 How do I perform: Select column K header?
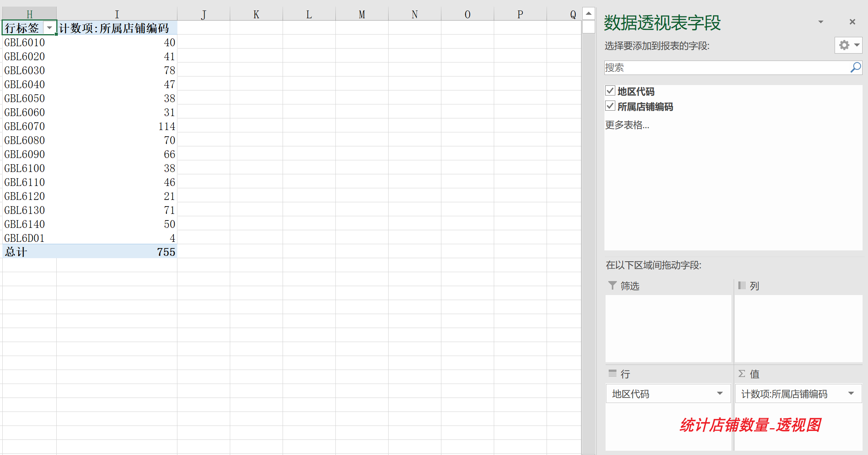coord(256,14)
